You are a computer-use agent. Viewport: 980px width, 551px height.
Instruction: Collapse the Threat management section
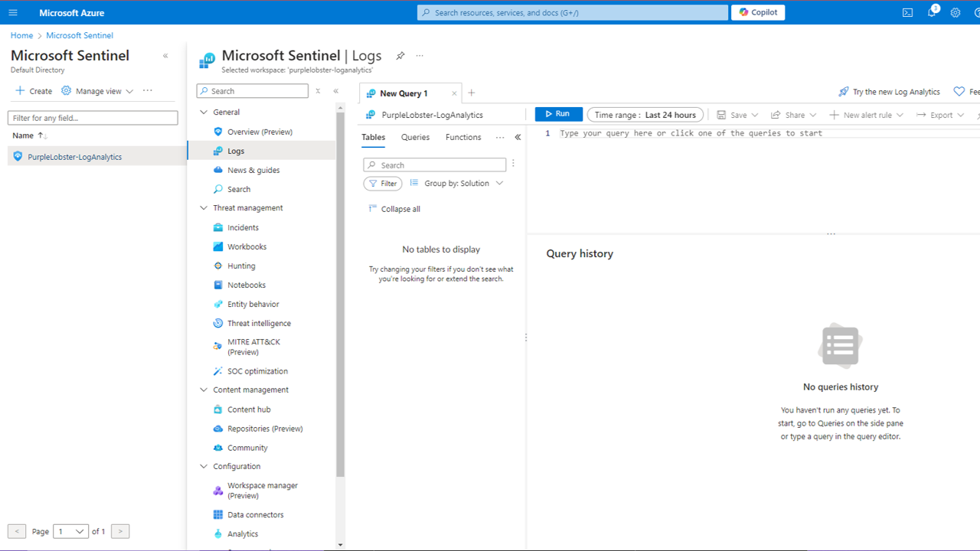point(204,208)
